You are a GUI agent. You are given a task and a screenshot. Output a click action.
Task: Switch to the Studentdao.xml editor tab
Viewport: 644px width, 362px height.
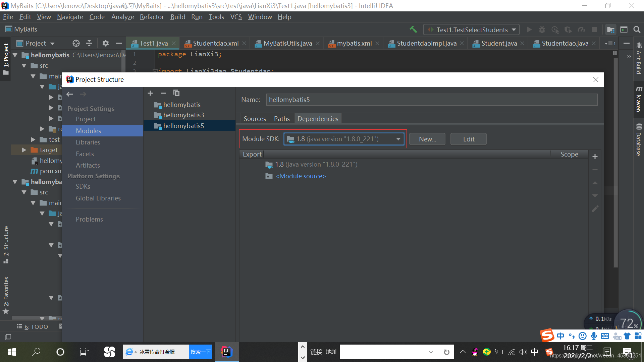(216, 43)
